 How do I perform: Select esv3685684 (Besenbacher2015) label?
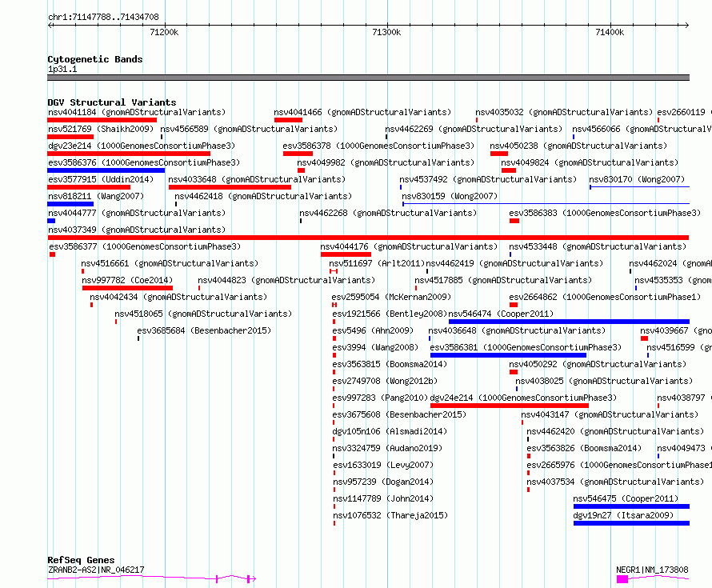tap(204, 330)
